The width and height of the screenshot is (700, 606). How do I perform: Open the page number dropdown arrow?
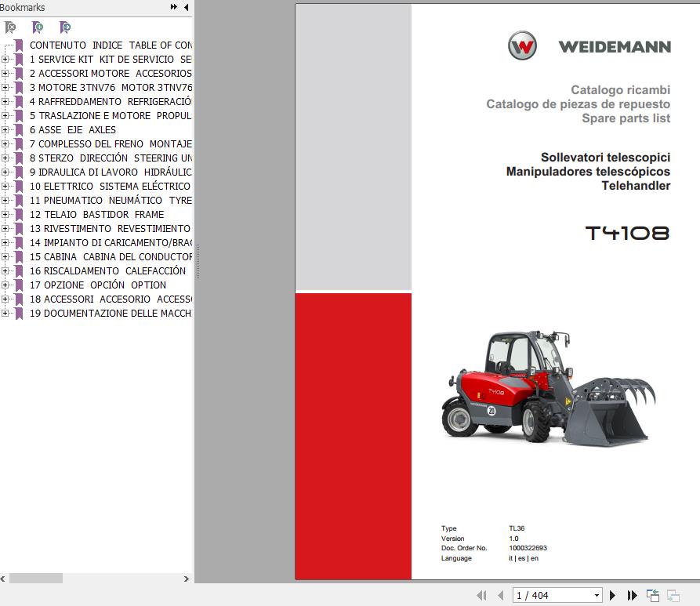[x=598, y=595]
